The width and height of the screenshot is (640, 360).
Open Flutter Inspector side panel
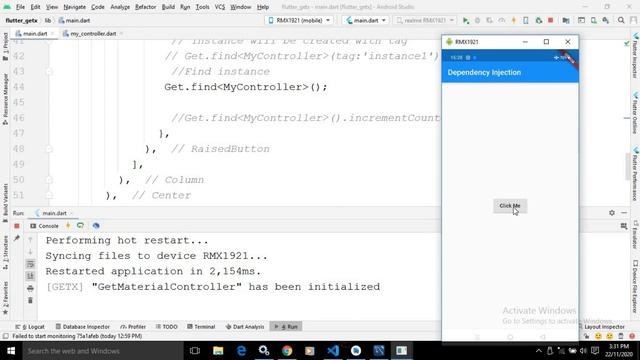[635, 56]
